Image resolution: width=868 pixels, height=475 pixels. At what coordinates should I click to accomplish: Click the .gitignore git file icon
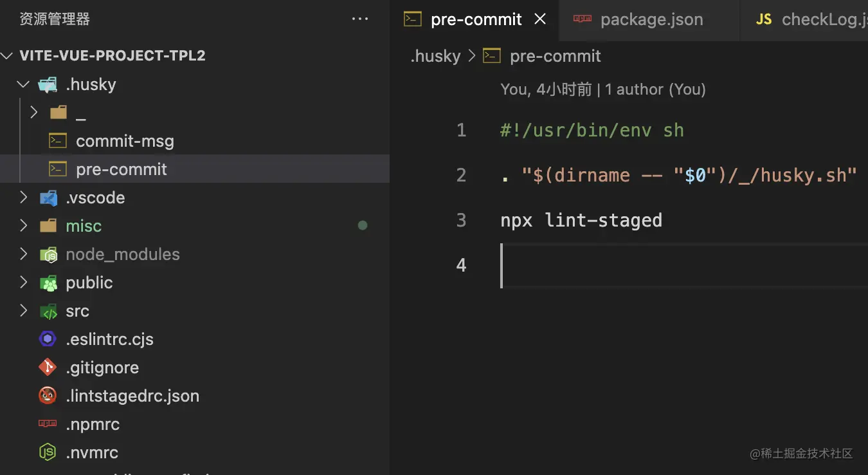pos(48,368)
